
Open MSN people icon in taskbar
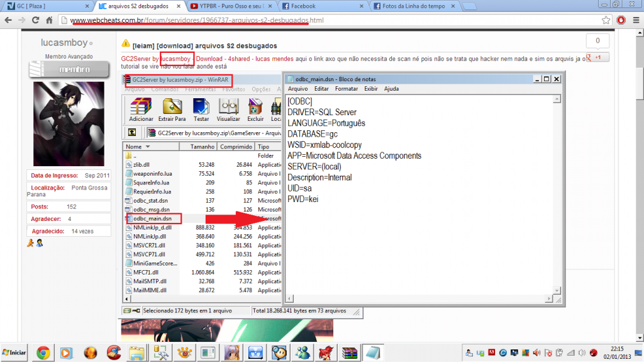[x=303, y=353]
